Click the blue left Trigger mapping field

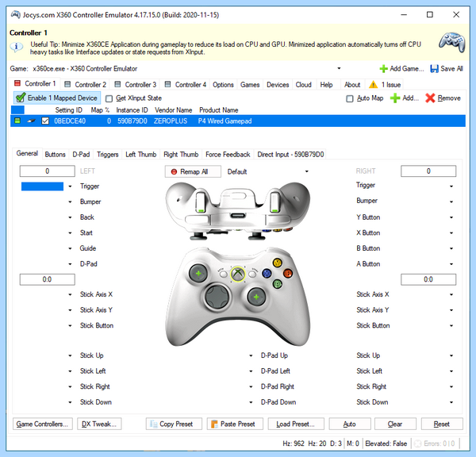coord(42,186)
